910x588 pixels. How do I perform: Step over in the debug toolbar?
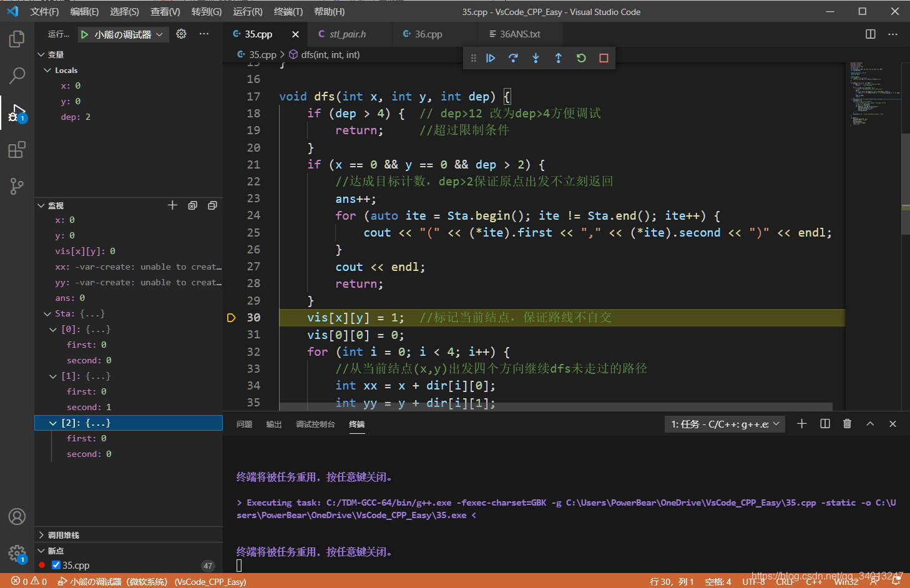tap(513, 58)
